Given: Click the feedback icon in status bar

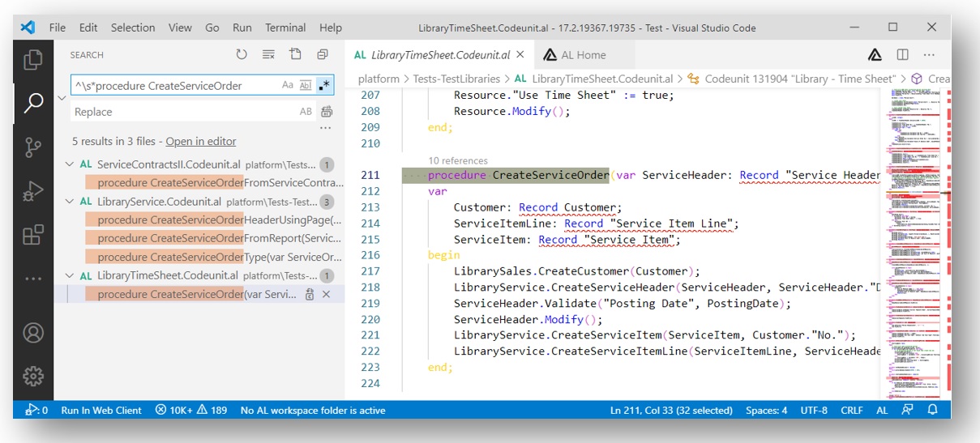Looking at the screenshot, I should click(908, 410).
